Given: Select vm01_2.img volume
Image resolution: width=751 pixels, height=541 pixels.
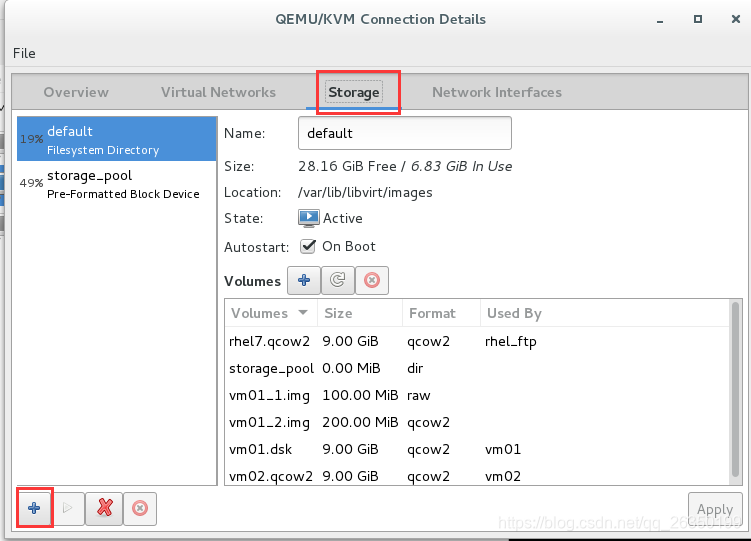Looking at the screenshot, I should [x=477, y=422].
